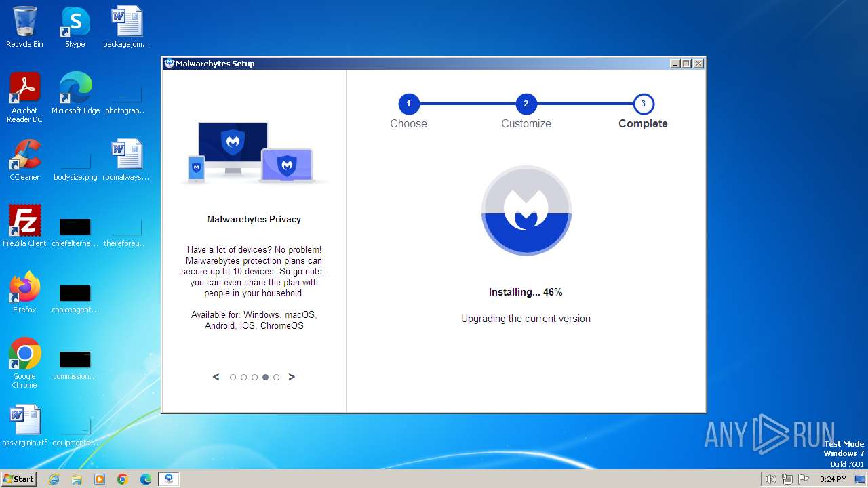Viewport: 868px width, 488px height.
Task: Go to next slide with right arrow
Action: tap(292, 377)
